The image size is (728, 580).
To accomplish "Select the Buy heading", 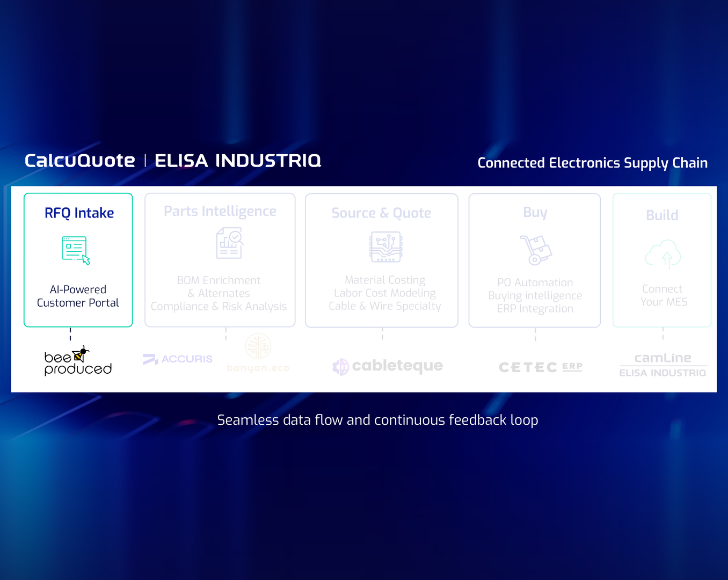I will pos(535,213).
